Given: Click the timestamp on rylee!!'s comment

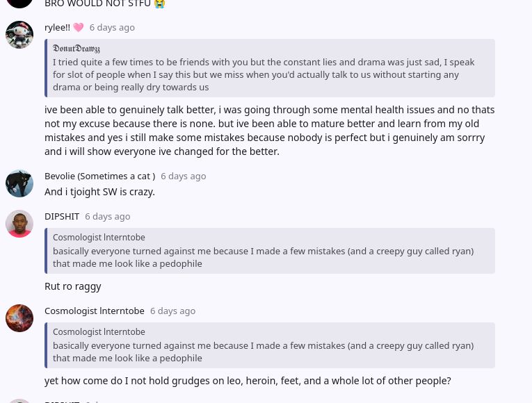Looking at the screenshot, I should [x=112, y=28].
